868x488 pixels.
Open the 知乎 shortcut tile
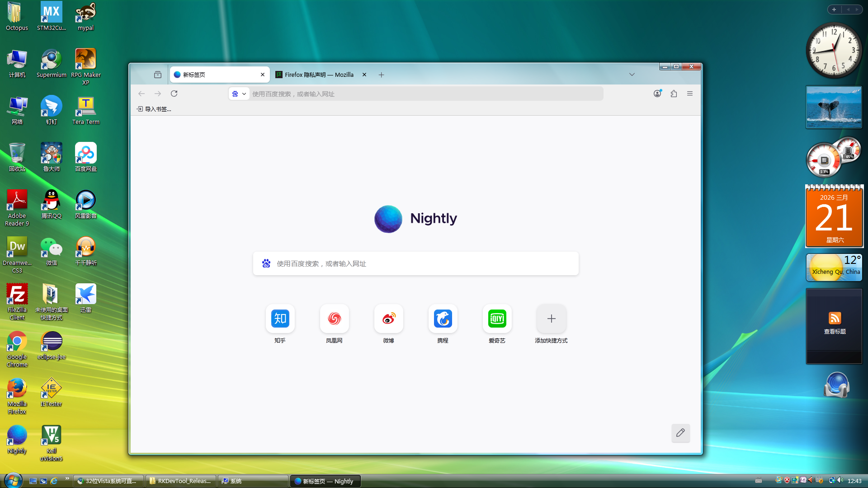click(x=280, y=319)
